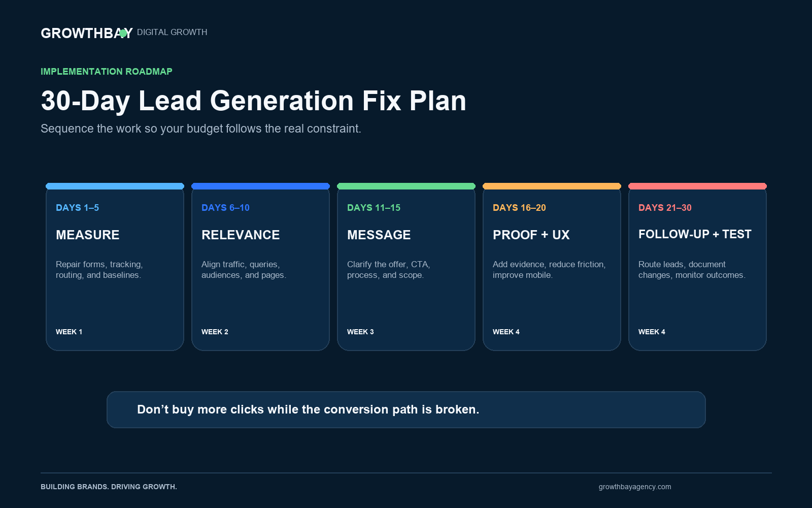The image size is (812, 508).
Task: Open the growthbayagency.com link
Action: tap(635, 487)
